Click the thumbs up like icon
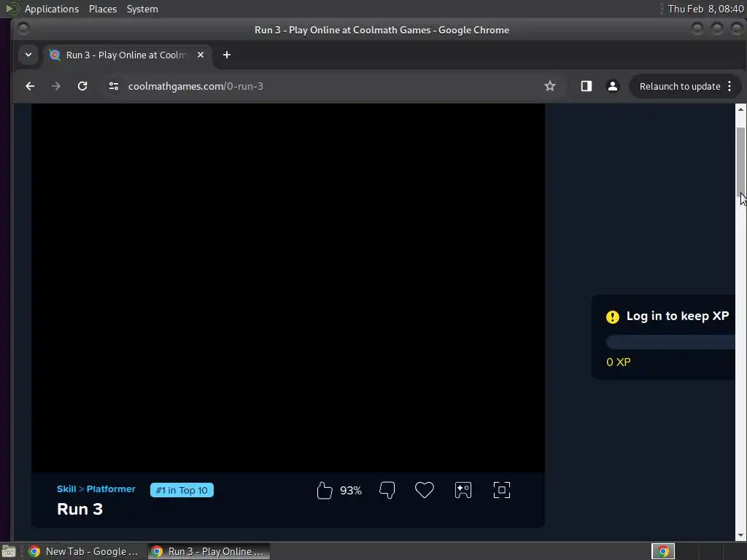 coord(324,490)
